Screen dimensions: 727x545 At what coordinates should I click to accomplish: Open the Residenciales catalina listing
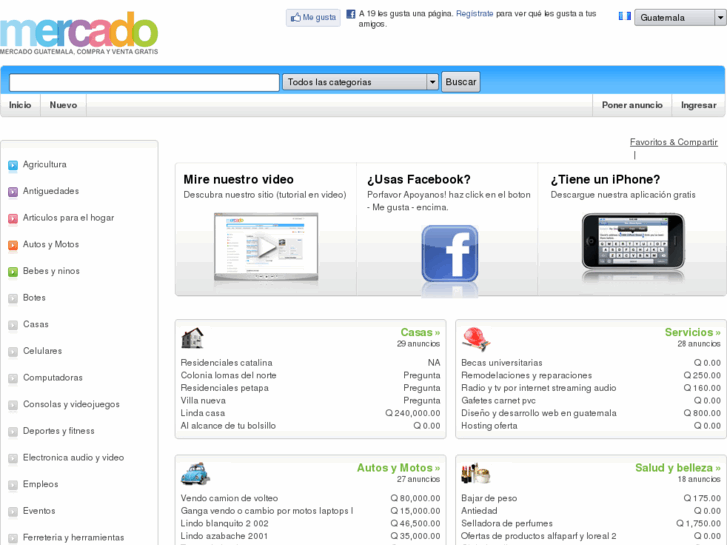226,363
